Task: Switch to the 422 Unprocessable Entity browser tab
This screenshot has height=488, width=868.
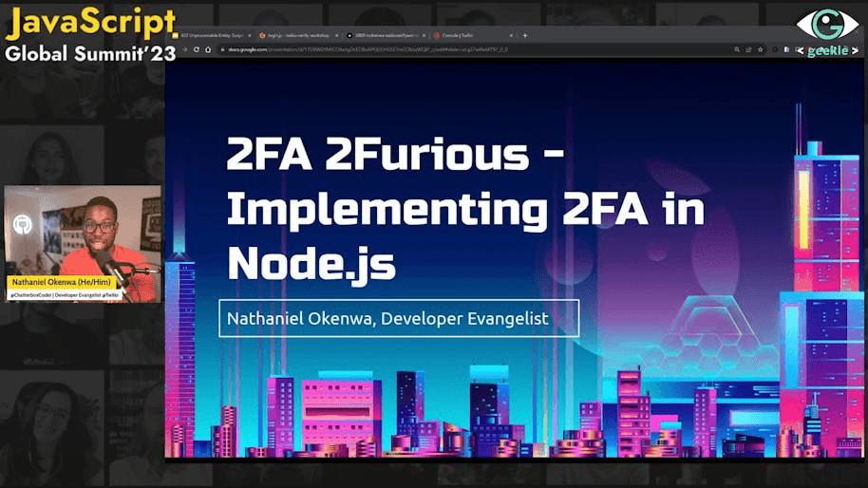Action: coord(211,35)
